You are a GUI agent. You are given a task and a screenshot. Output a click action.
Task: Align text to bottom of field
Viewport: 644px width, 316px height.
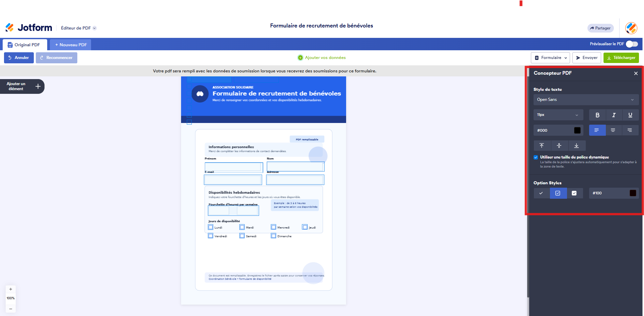(x=576, y=145)
